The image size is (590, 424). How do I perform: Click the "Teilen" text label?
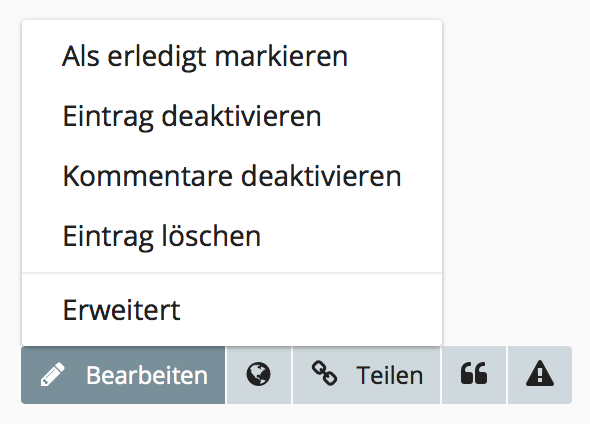pyautogui.click(x=390, y=375)
